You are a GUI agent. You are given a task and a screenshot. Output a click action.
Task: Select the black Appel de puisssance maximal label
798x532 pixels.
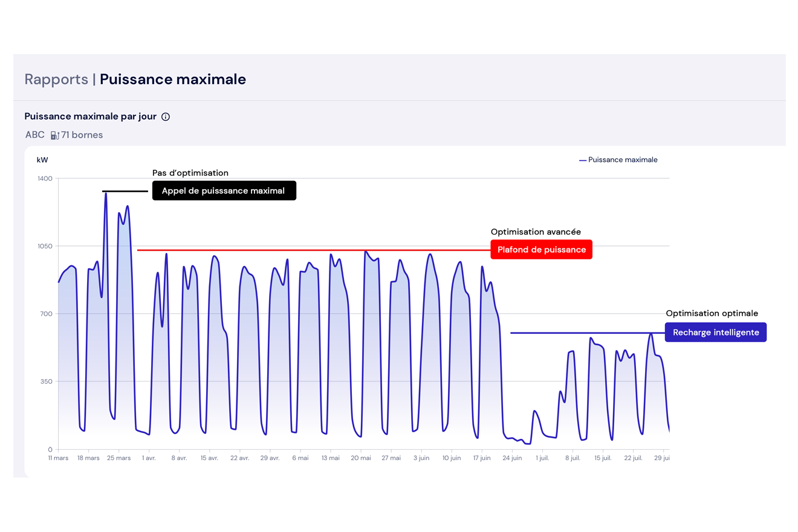[x=224, y=190]
